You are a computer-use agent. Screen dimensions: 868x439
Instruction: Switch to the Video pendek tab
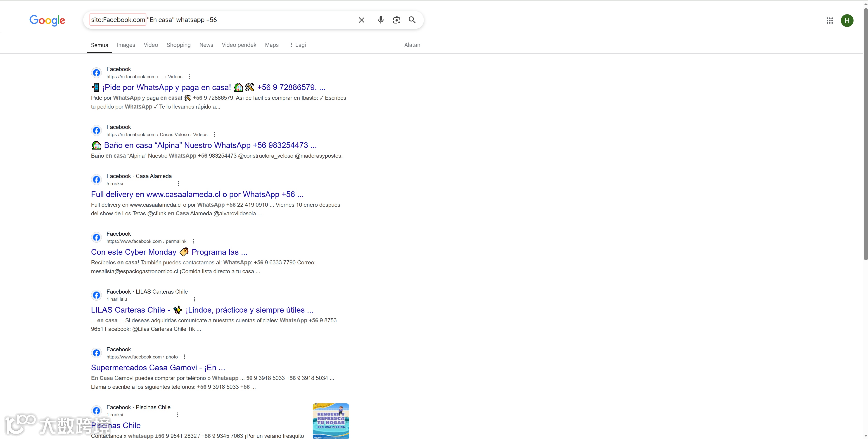pyautogui.click(x=239, y=45)
